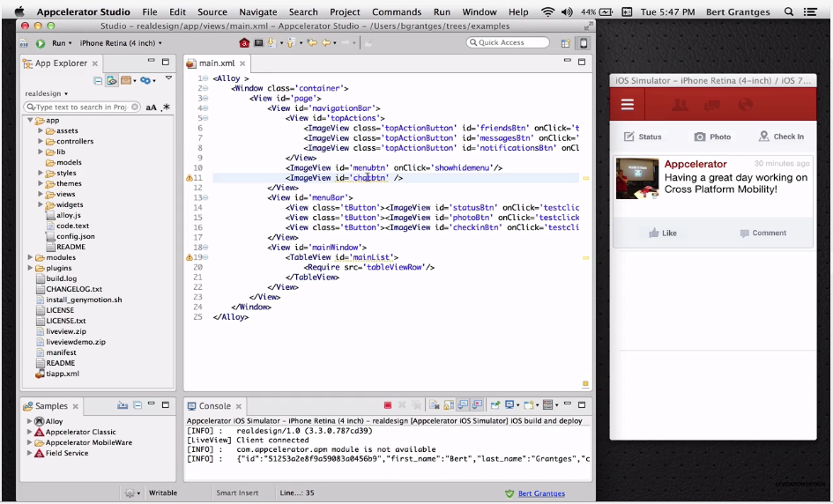833x504 pixels.
Task: Collapse the fold on line 13 menuBar
Action: 205,197
